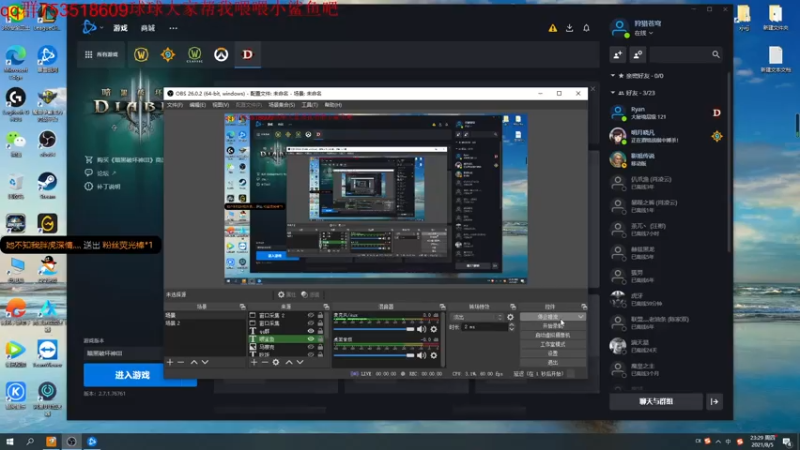The width and height of the screenshot is (800, 450).
Task: Mute the 麦克风/Aux channel
Action: (421, 329)
